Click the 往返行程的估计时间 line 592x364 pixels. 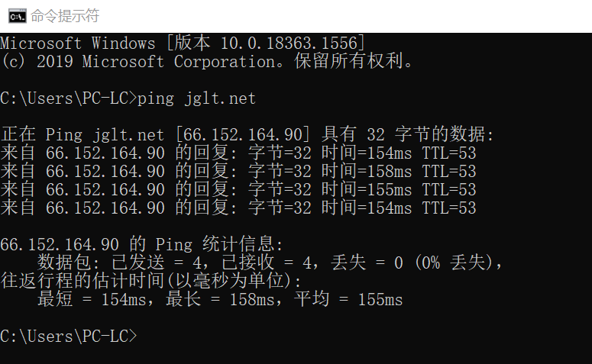click(150, 281)
